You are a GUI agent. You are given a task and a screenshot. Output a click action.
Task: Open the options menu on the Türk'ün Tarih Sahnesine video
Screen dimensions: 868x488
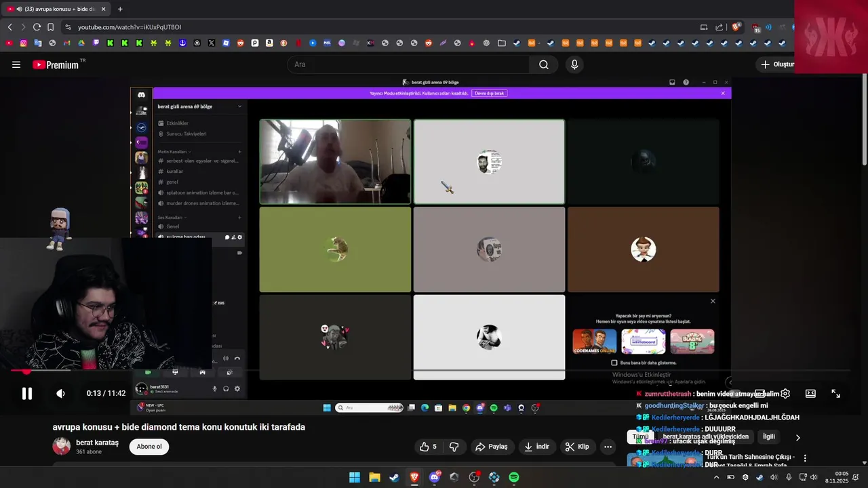click(x=805, y=458)
